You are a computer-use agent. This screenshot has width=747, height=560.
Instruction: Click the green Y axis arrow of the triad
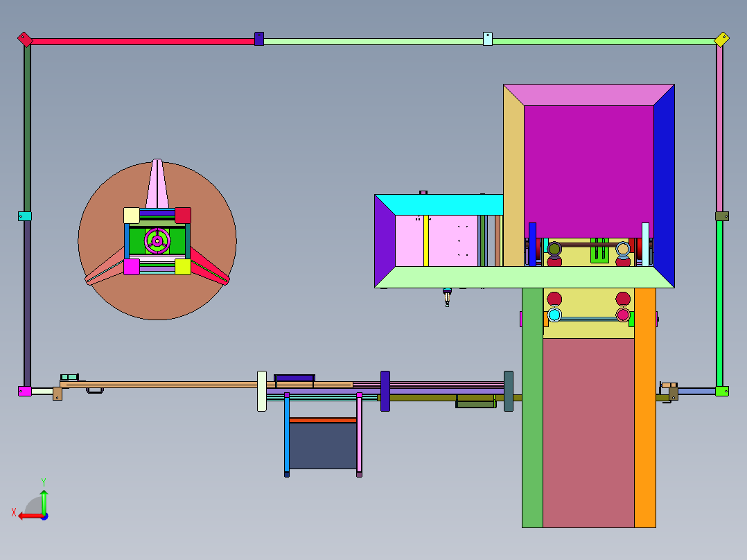tap(44, 501)
